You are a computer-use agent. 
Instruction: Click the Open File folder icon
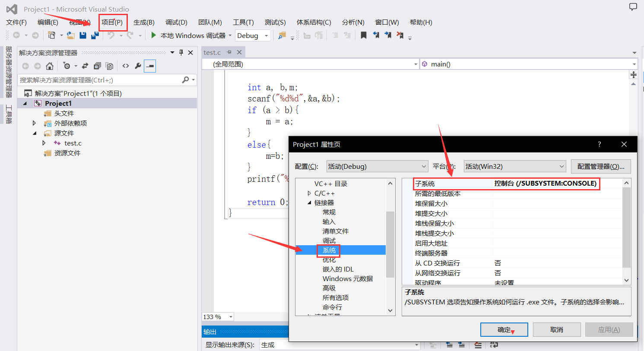click(70, 35)
